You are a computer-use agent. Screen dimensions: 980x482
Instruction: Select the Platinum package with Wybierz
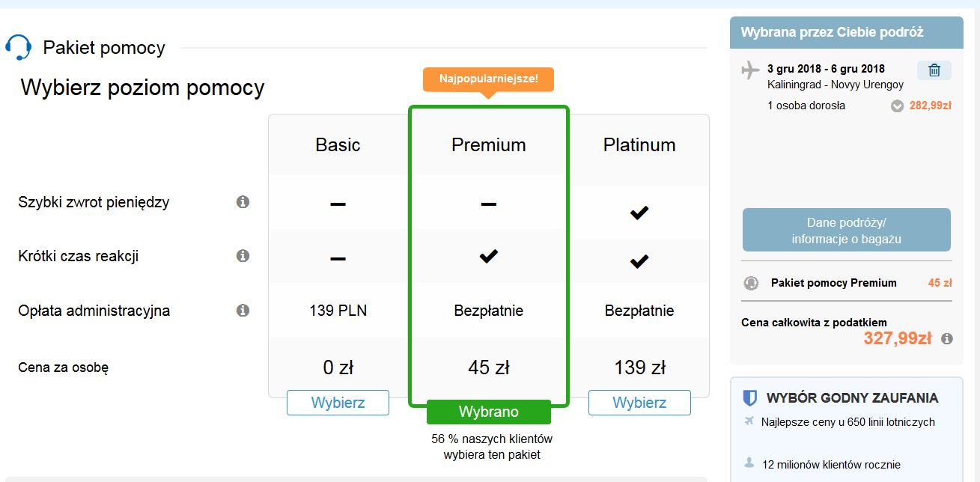[639, 403]
